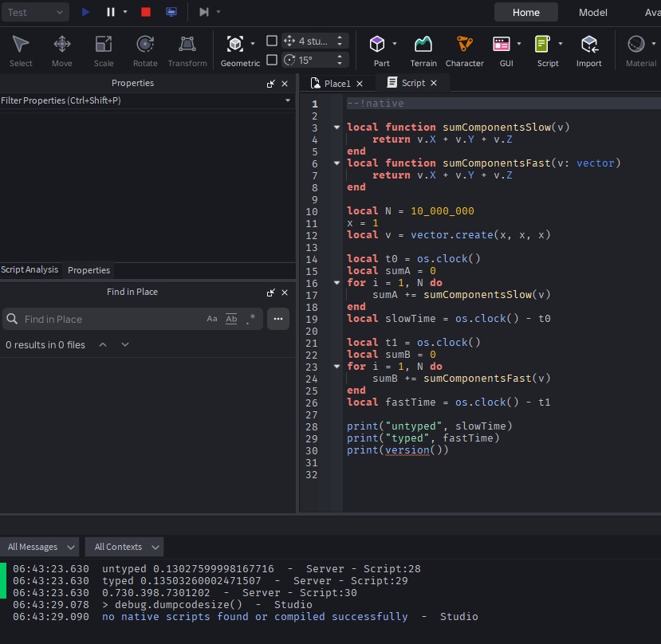Open the GUI dropdown arrow
This screenshot has height=644, width=661.
coord(519,44)
